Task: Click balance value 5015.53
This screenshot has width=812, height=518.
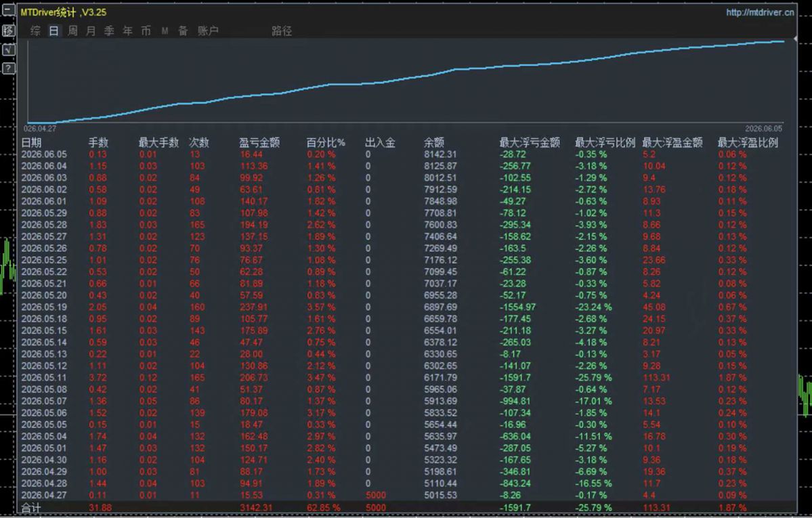Action: click(x=441, y=495)
